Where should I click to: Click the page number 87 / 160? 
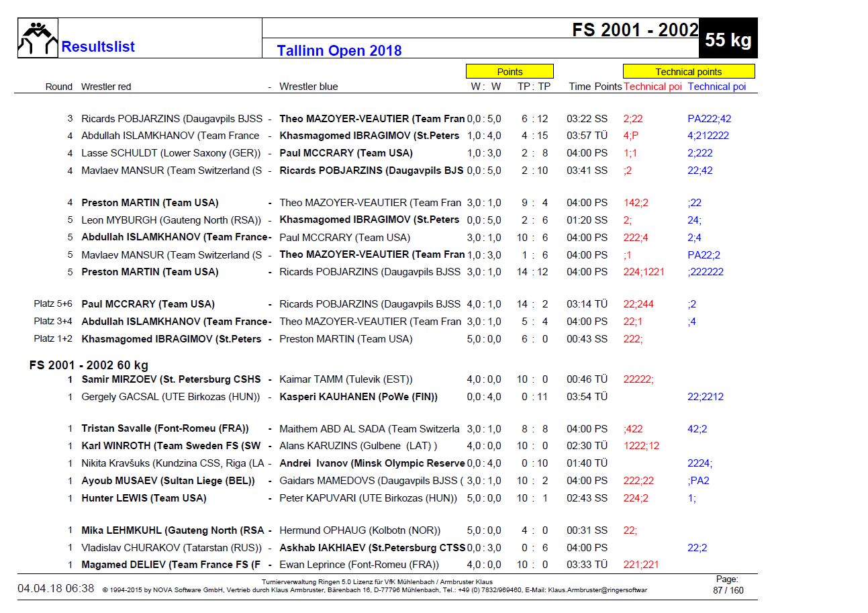728,591
